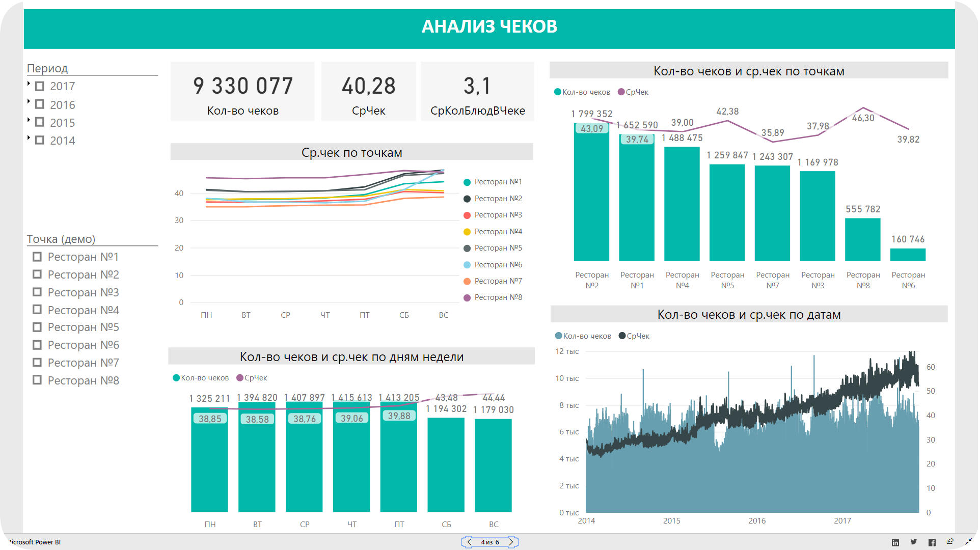Expand the 2015 period node

coord(29,120)
